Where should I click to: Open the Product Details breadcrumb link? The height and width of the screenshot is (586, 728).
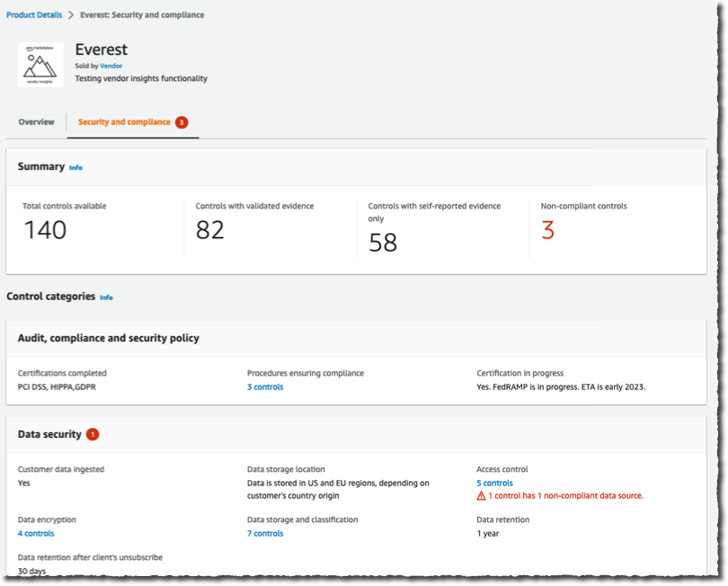click(x=34, y=15)
